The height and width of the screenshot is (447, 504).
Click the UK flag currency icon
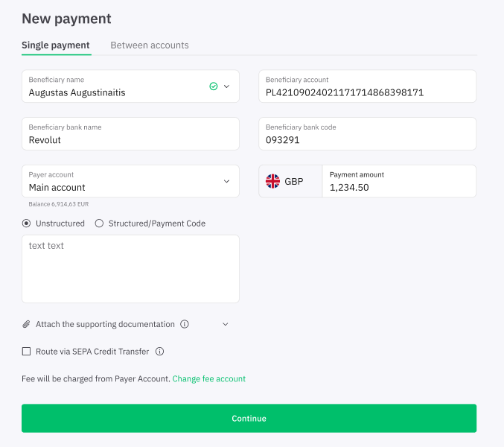[x=272, y=181]
